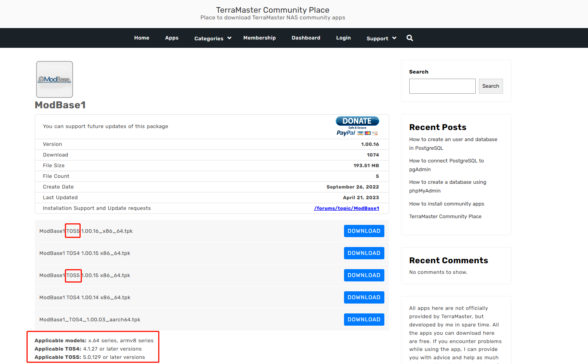588x364 pixels.
Task: Click the file size value 193.51 MB
Action: click(366, 166)
